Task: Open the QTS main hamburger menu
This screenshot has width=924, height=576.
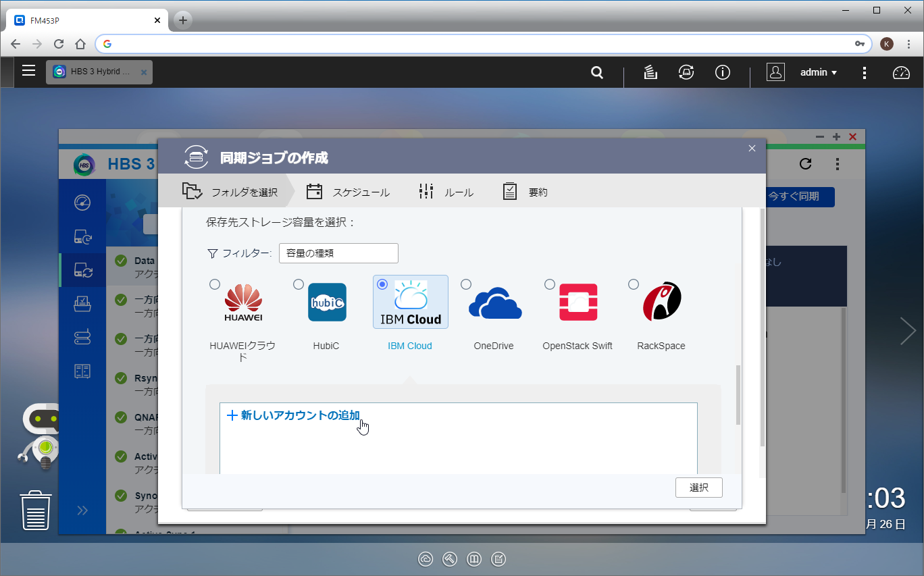Action: click(28, 71)
